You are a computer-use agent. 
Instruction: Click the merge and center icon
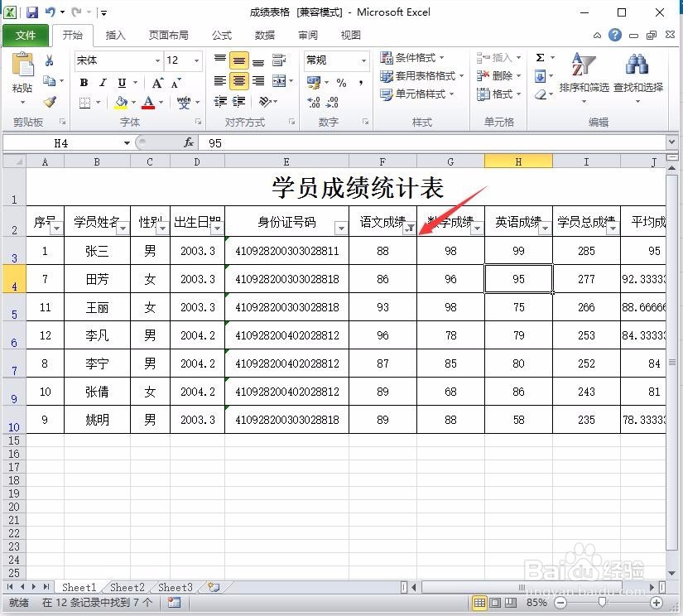[x=279, y=81]
